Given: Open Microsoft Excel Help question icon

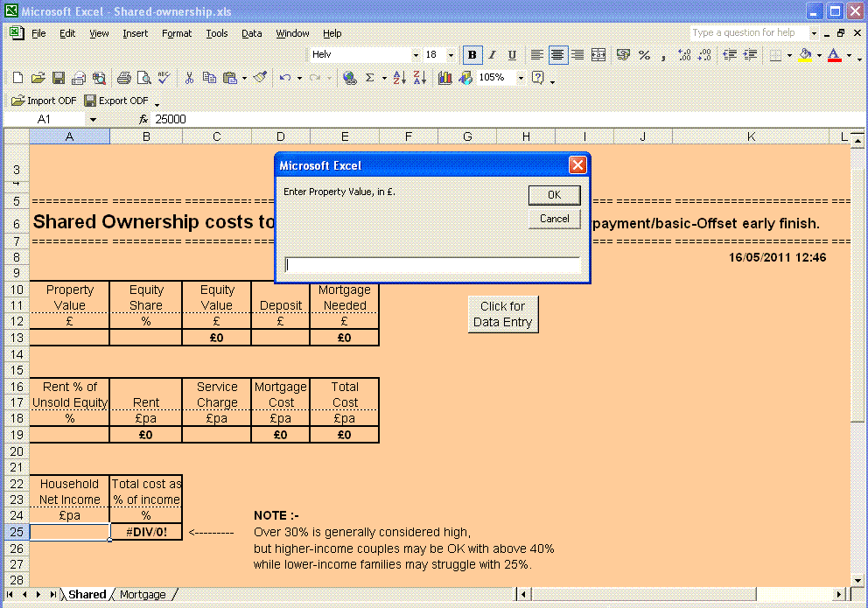Looking at the screenshot, I should click(x=537, y=78).
